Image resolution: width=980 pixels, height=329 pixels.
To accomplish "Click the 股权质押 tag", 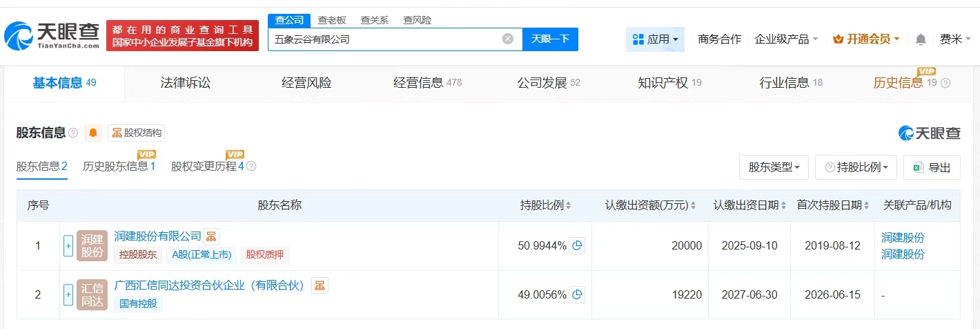I will 266,254.
